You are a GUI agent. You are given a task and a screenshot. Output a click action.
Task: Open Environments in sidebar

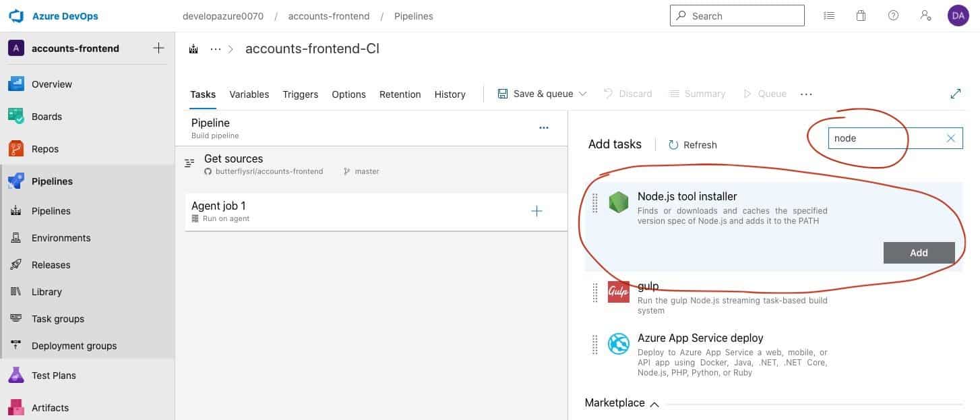coord(61,238)
